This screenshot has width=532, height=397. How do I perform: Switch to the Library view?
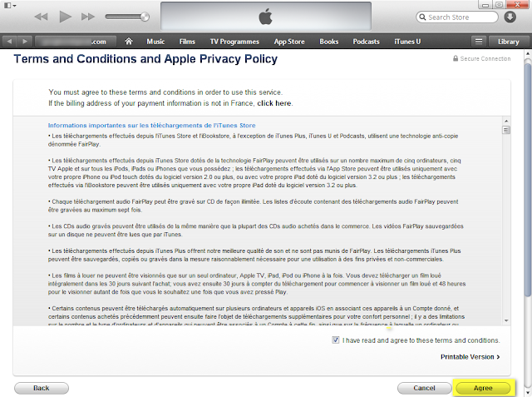tap(508, 42)
